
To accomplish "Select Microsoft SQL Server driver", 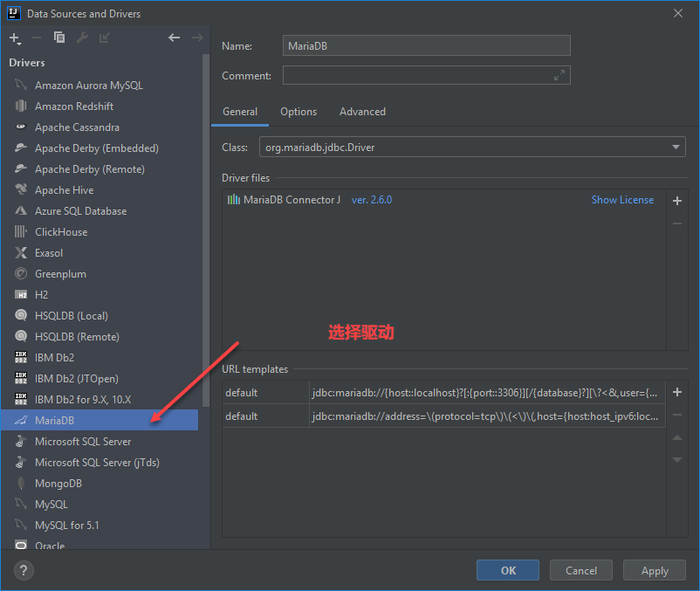I will pyautogui.click(x=100, y=442).
